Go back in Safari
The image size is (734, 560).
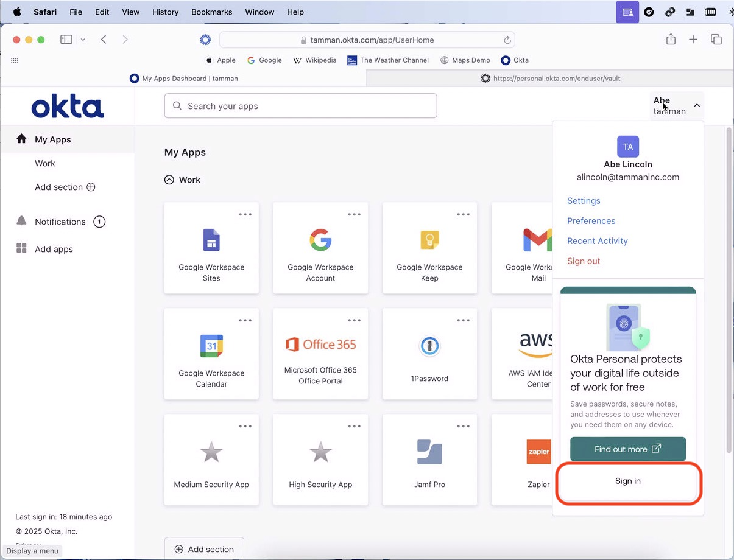click(x=104, y=40)
